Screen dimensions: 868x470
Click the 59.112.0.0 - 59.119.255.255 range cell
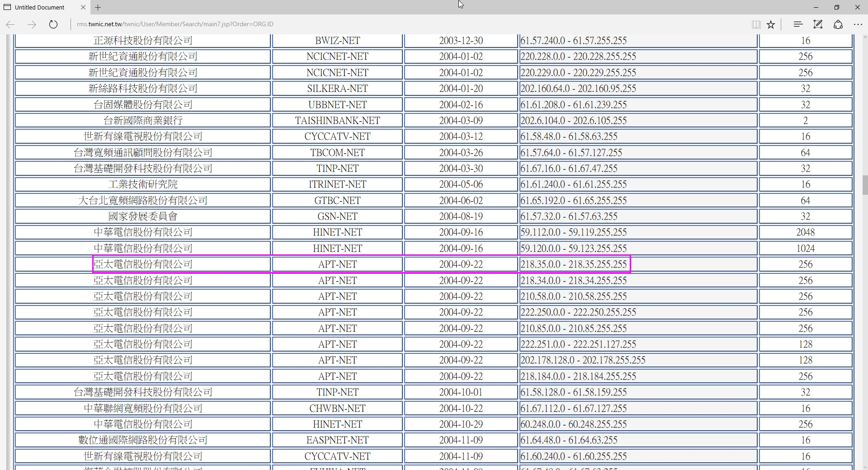point(638,232)
